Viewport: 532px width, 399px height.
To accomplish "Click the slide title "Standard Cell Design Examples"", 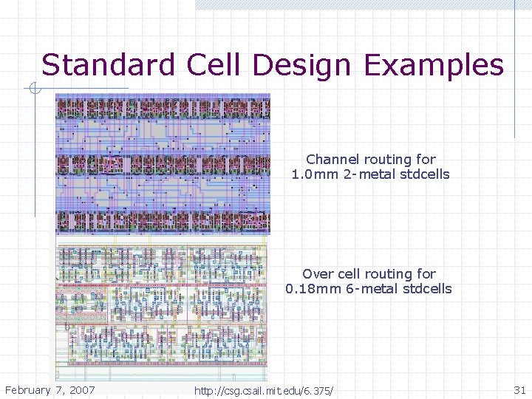I will pyautogui.click(x=273, y=65).
